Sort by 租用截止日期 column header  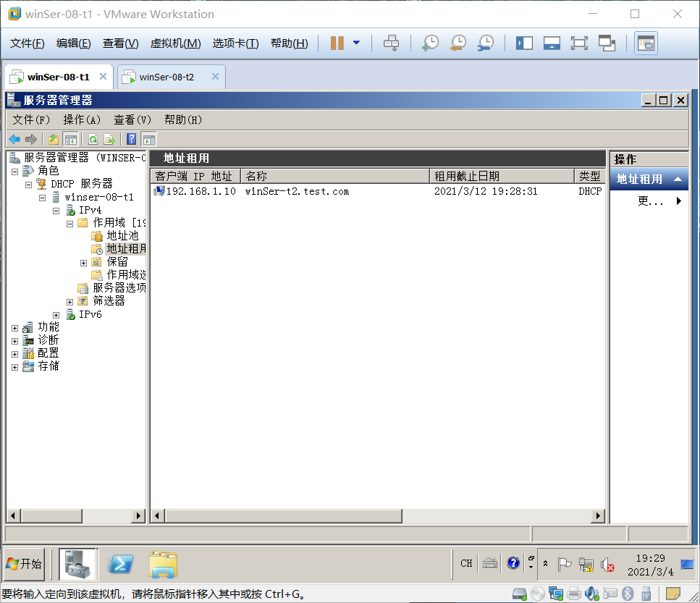click(502, 177)
